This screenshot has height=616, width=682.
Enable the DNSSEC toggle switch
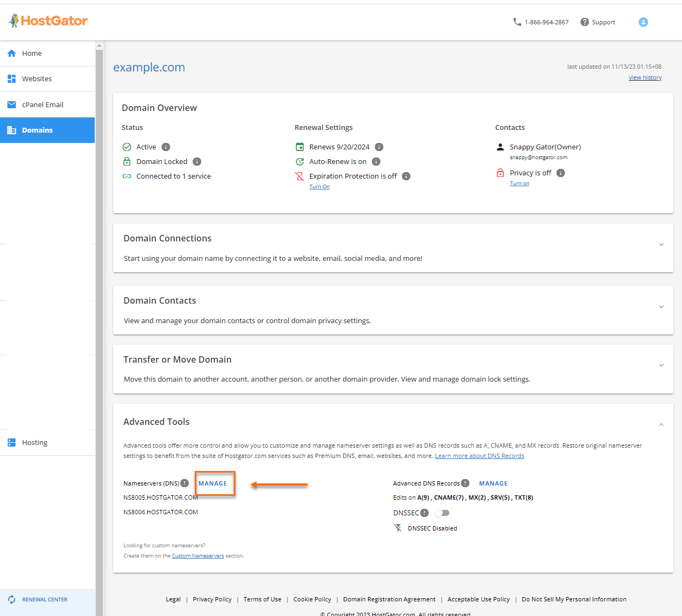click(x=442, y=513)
